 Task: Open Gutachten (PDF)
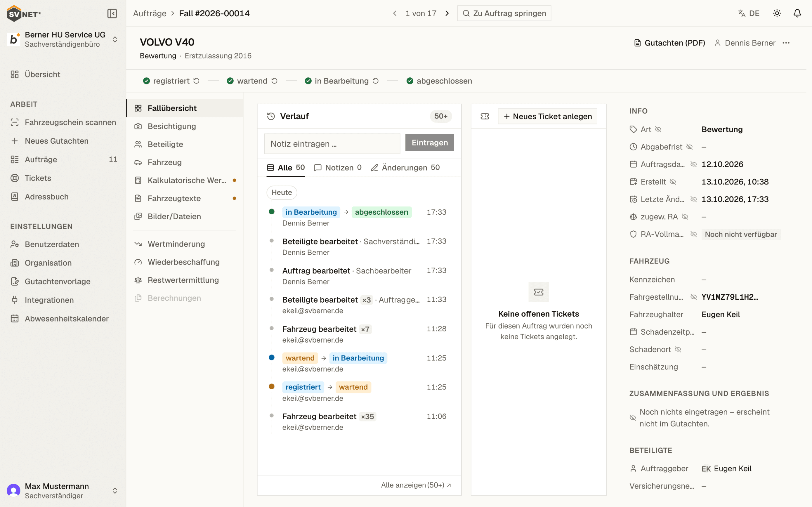pyautogui.click(x=669, y=43)
